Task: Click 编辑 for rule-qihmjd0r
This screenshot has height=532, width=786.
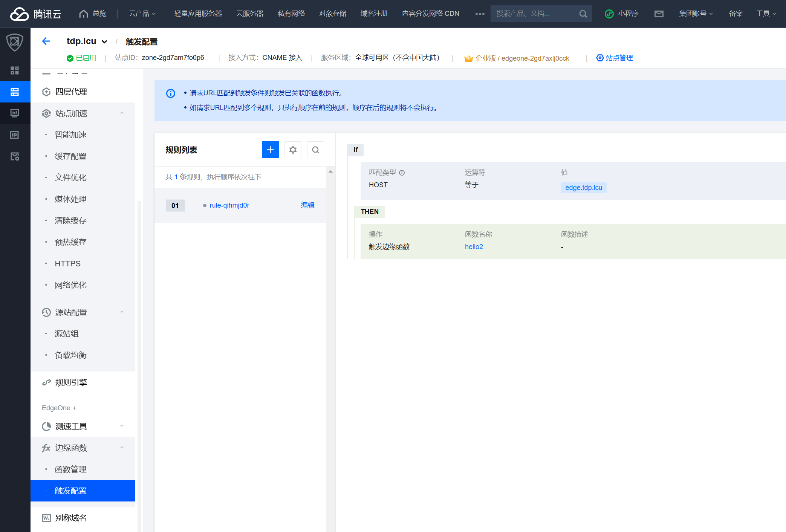Action: (307, 205)
